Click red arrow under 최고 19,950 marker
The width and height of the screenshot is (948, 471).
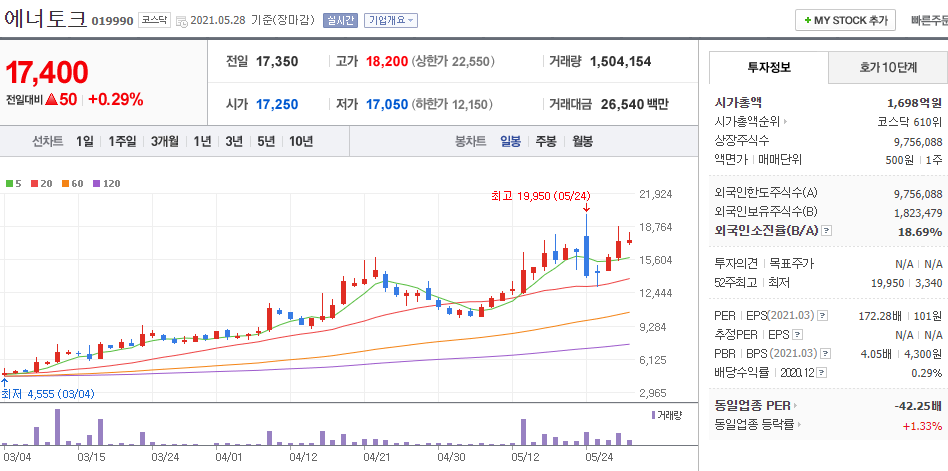click(x=586, y=208)
